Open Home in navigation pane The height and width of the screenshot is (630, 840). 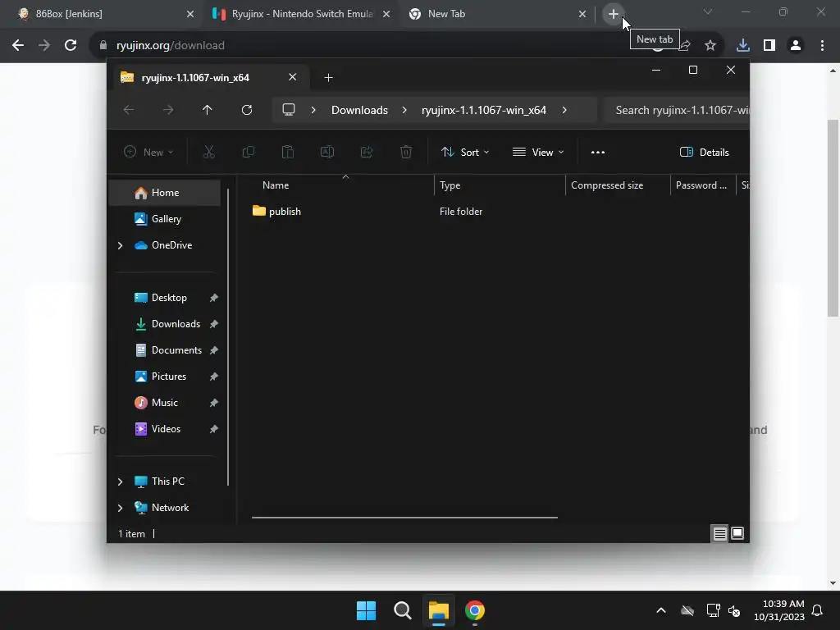tap(164, 192)
